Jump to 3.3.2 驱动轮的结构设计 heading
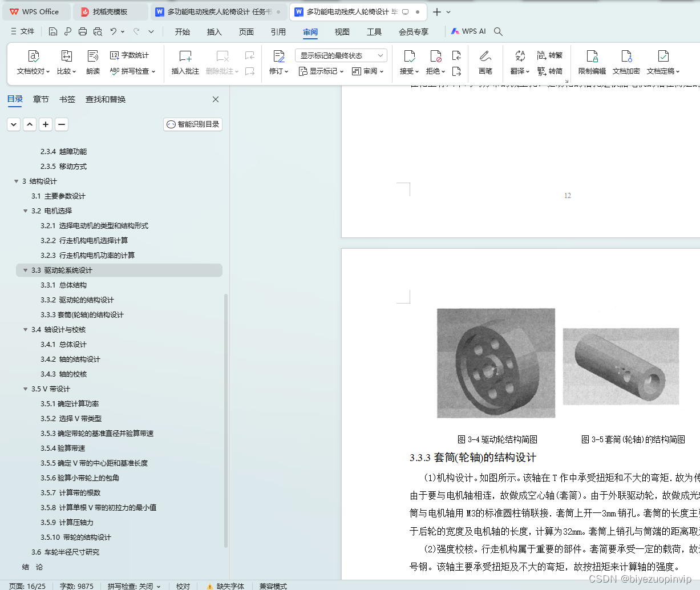700x590 pixels. click(x=77, y=300)
